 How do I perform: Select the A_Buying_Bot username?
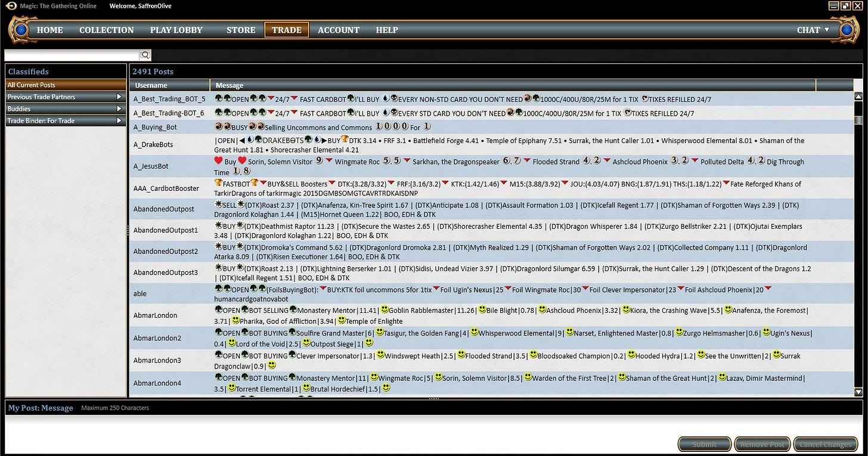click(x=155, y=127)
